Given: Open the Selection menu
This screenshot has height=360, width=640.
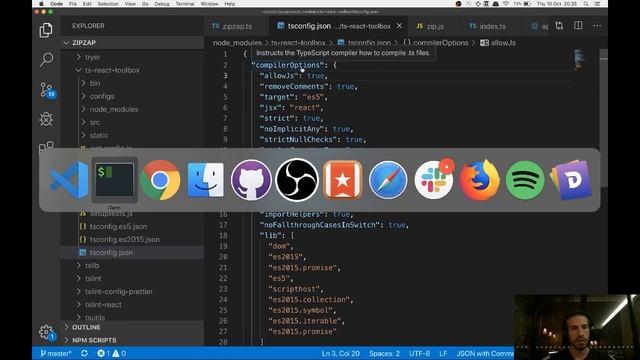Looking at the screenshot, I should pos(108,4).
